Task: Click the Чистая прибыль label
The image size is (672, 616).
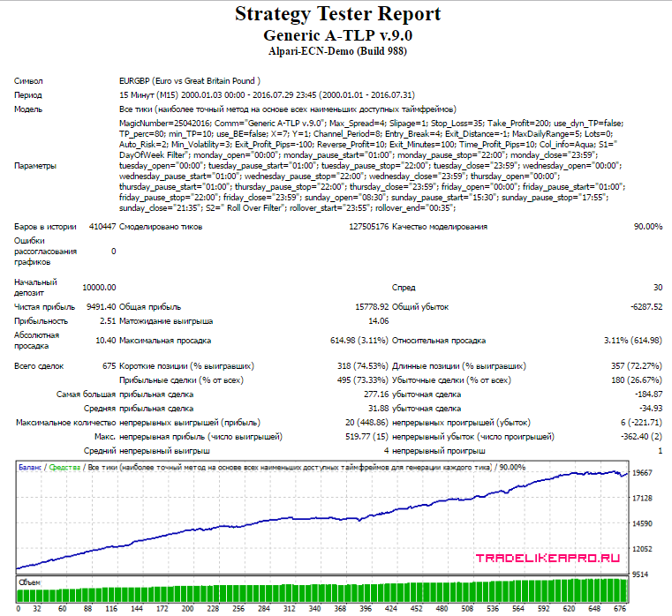Action: click(x=44, y=307)
